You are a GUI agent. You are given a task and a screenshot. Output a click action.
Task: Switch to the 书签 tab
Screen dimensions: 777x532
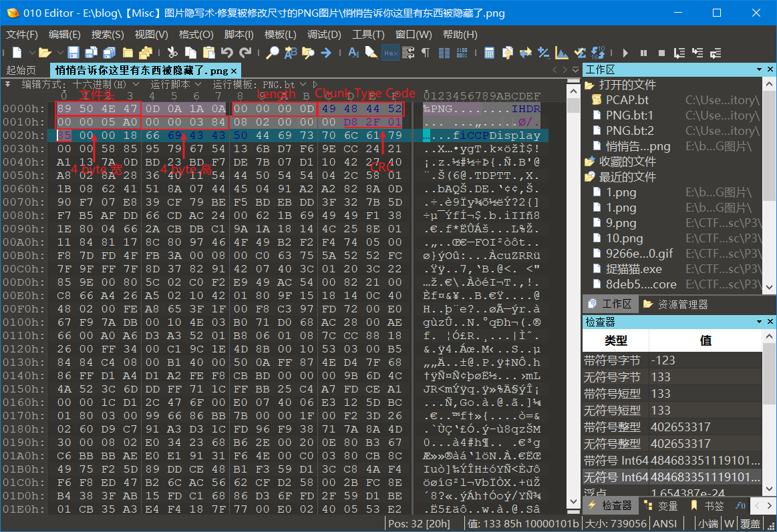click(707, 506)
